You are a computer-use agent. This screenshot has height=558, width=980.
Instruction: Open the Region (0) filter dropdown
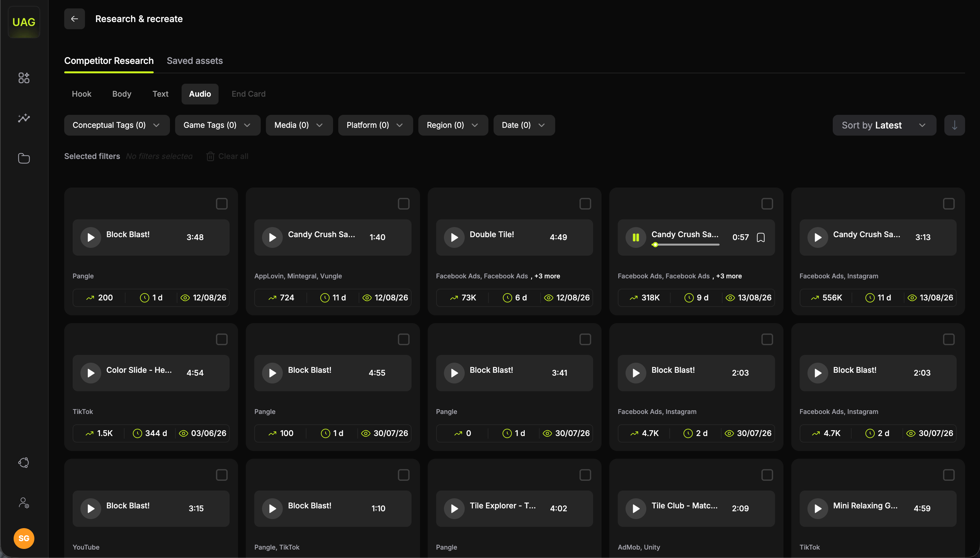453,125
